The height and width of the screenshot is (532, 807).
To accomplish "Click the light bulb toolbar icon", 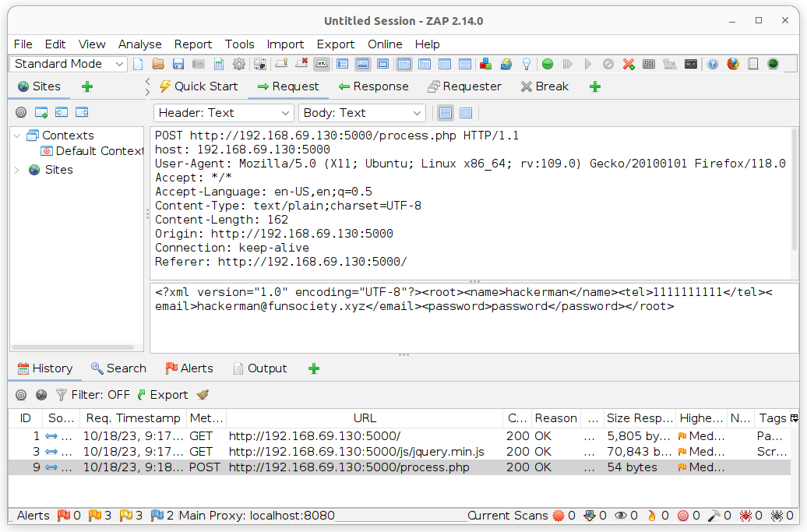I will click(527, 64).
